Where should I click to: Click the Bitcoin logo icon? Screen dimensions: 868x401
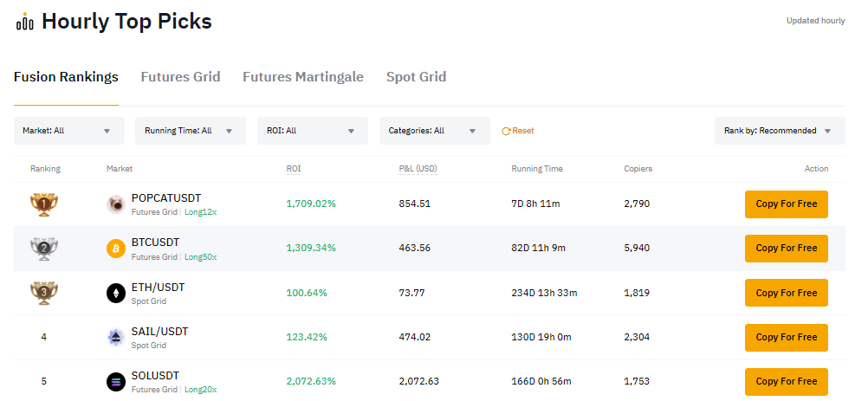point(115,249)
